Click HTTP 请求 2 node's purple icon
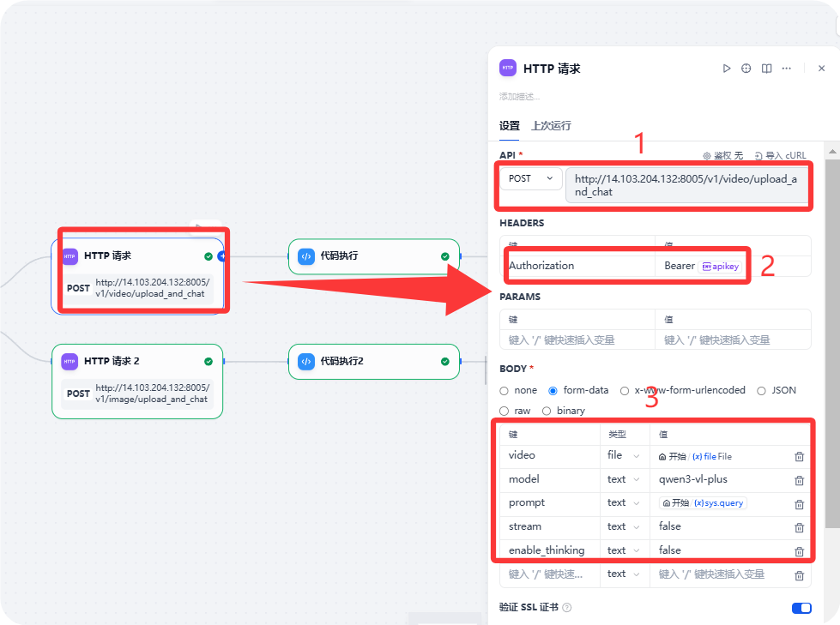This screenshot has width=840, height=625. point(69,361)
